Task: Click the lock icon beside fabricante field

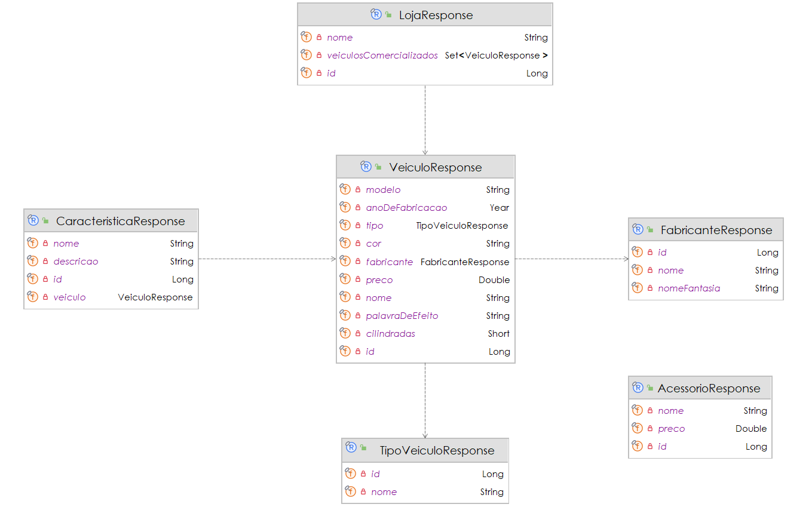Action: (358, 262)
